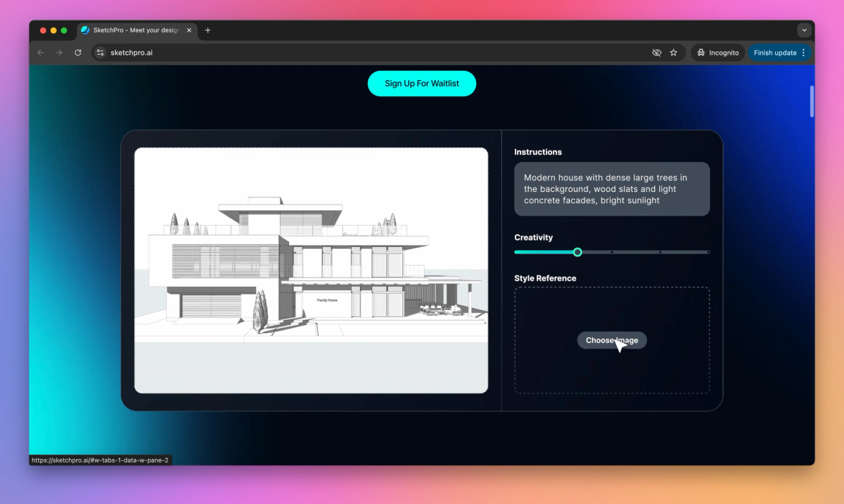This screenshot has height=504, width=844.
Task: Click Sign Up For Waitlist button
Action: click(422, 84)
